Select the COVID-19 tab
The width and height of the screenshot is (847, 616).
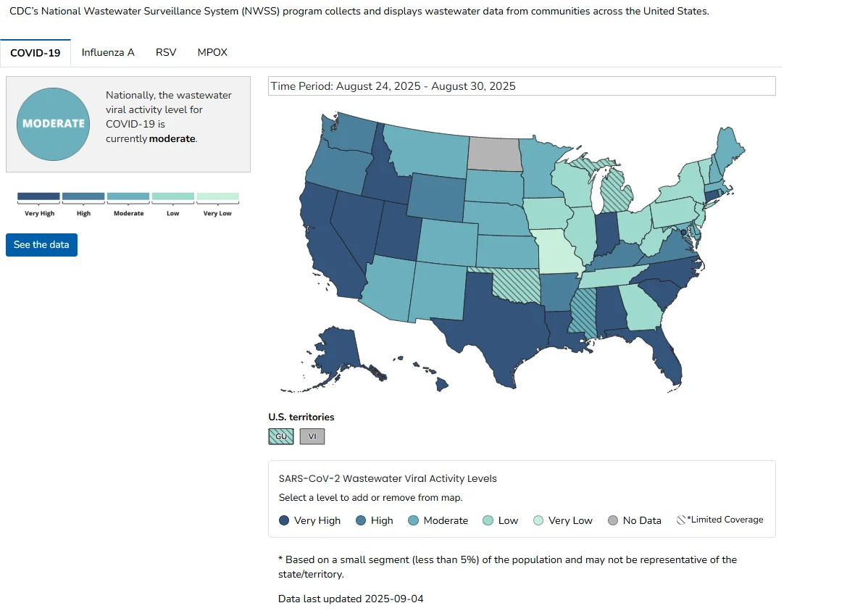click(35, 53)
